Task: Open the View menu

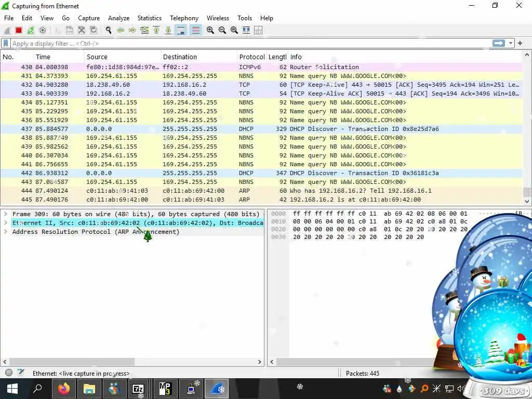Action: pos(47,18)
